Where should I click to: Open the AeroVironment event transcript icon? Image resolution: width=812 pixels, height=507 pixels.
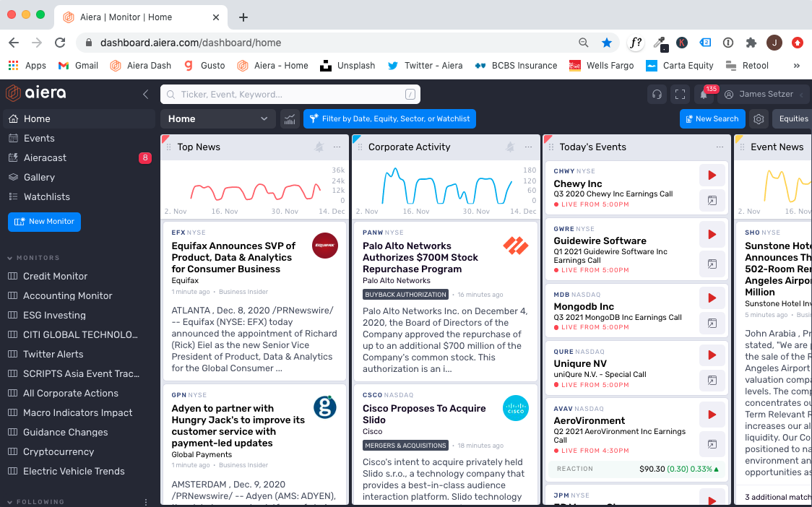(712, 444)
